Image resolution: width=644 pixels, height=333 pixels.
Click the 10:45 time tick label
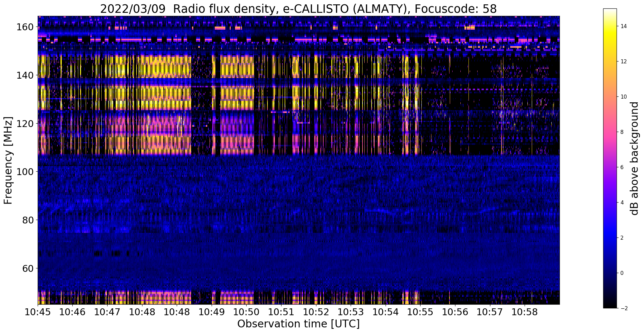click(x=38, y=312)
